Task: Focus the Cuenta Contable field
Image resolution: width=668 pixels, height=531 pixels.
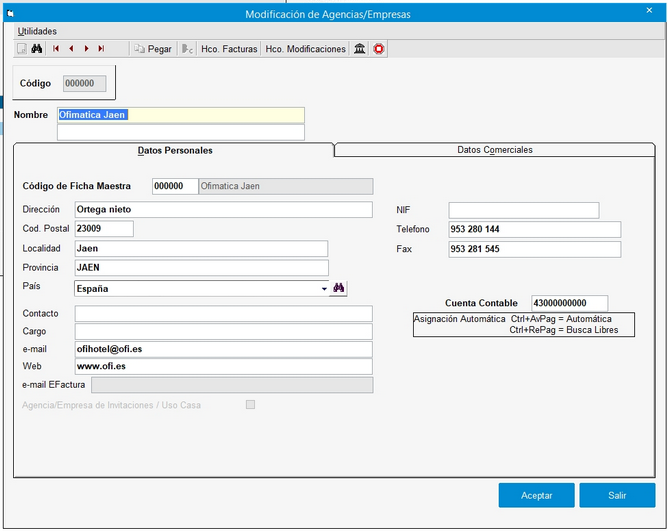Action: click(x=570, y=303)
